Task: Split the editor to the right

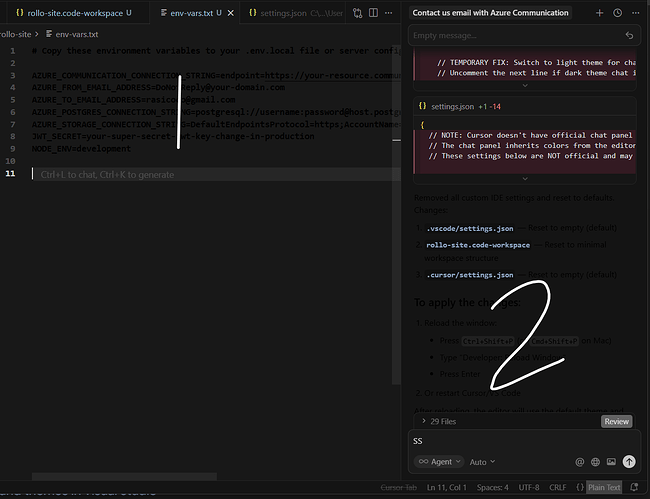Action: [x=373, y=13]
